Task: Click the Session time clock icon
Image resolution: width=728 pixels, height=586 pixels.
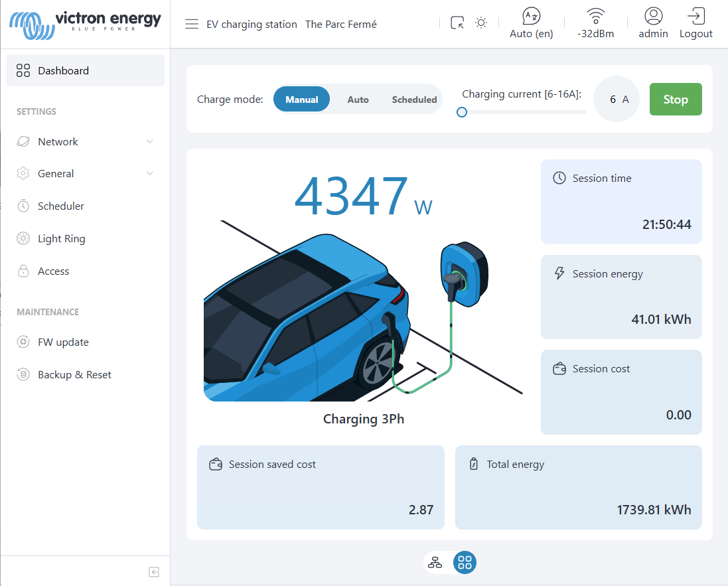Action: (x=559, y=178)
